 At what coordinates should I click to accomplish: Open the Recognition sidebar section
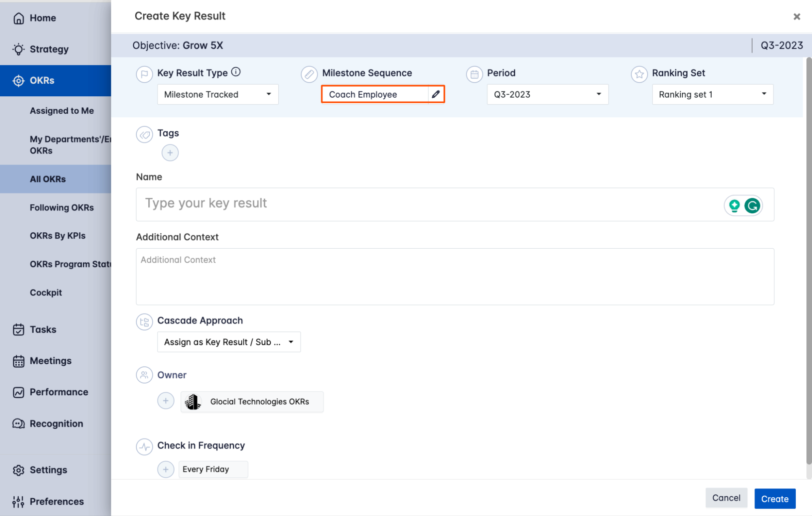coord(56,423)
